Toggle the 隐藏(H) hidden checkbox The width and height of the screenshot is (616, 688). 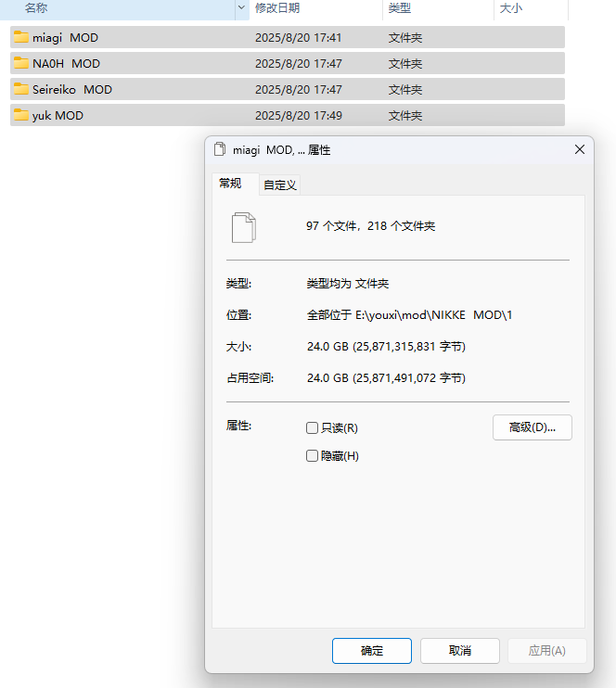coord(313,456)
